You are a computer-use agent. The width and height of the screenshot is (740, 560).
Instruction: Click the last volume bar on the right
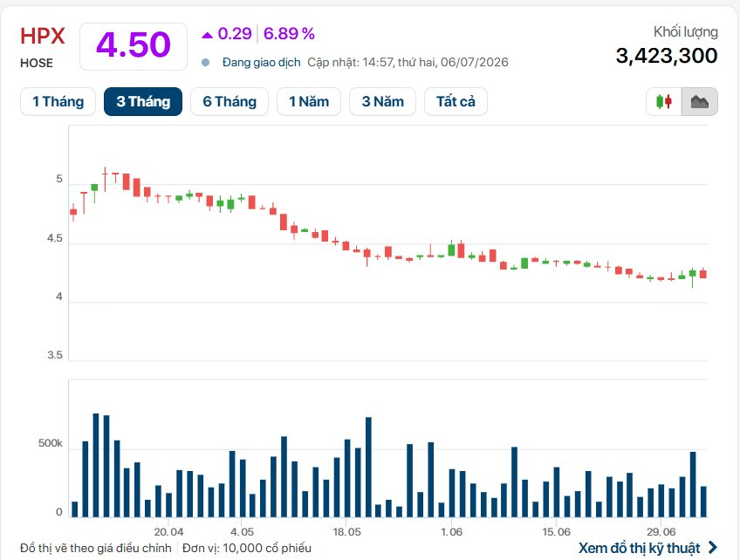(x=703, y=502)
